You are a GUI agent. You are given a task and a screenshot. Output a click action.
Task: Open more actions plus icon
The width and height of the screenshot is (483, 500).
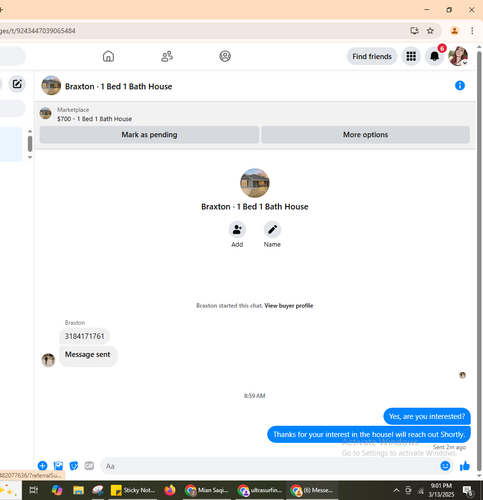point(43,466)
